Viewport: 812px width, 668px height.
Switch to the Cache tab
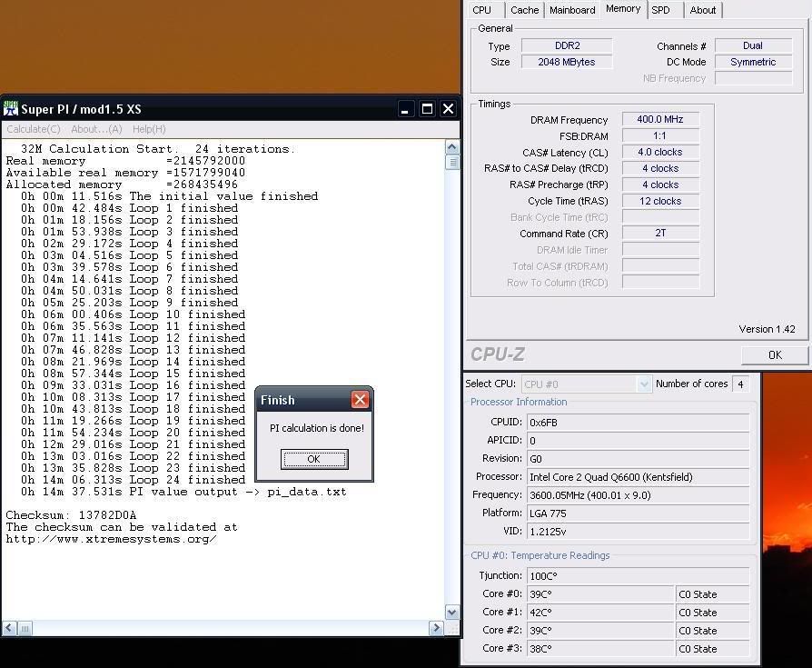pyautogui.click(x=524, y=10)
